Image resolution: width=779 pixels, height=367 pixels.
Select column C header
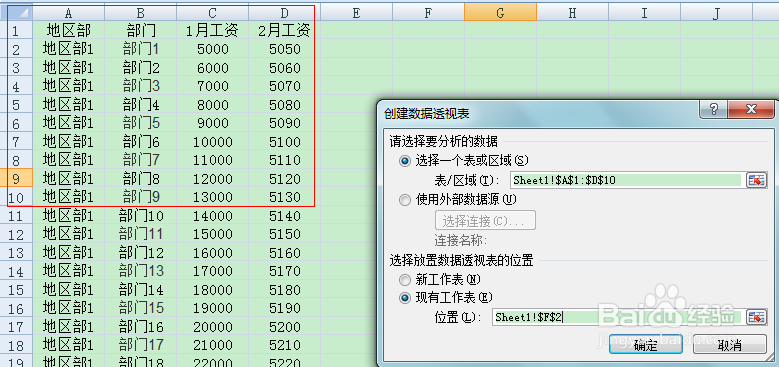point(213,12)
